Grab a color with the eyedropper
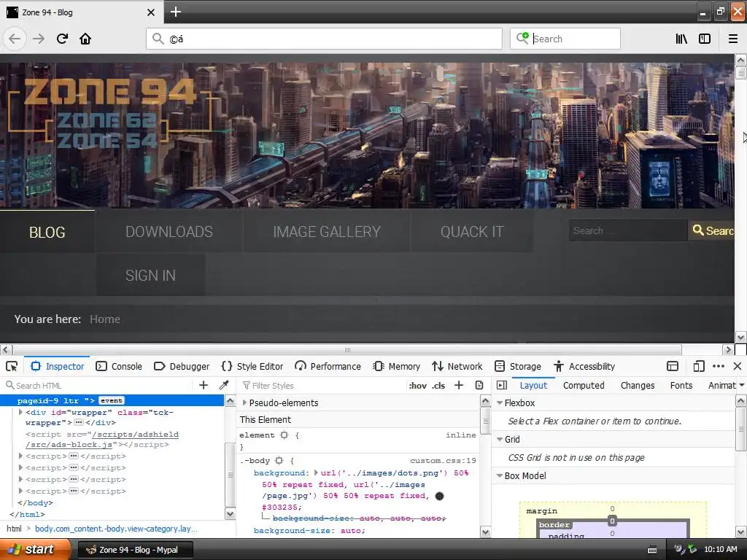 click(224, 385)
